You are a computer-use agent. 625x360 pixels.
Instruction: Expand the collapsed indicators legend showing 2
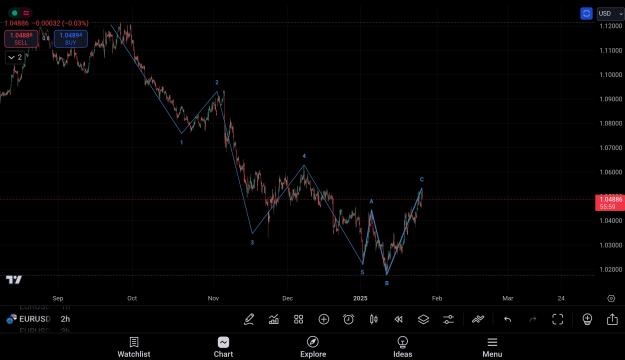click(15, 57)
